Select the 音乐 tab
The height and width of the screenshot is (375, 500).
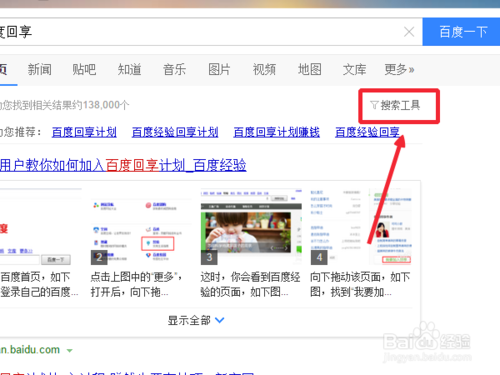click(174, 70)
